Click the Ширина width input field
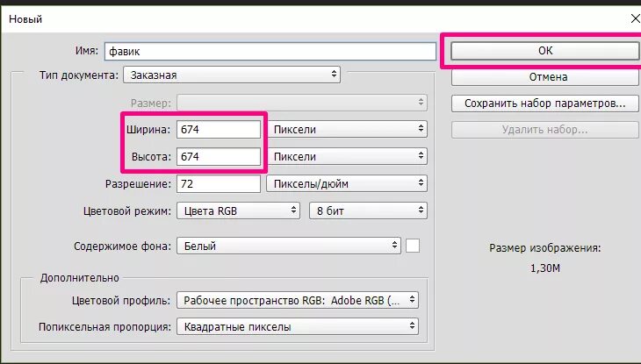Image resolution: width=641 pixels, height=364 pixels. 219,130
